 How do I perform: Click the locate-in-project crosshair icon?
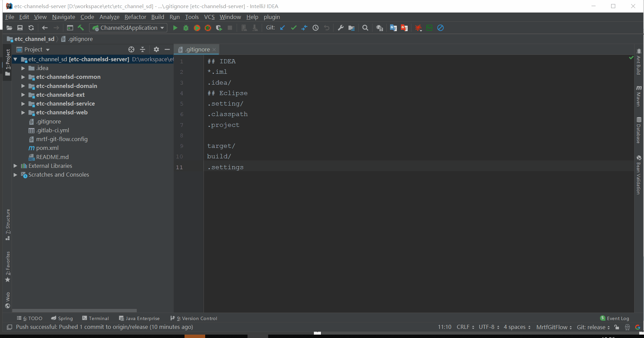[x=131, y=49]
